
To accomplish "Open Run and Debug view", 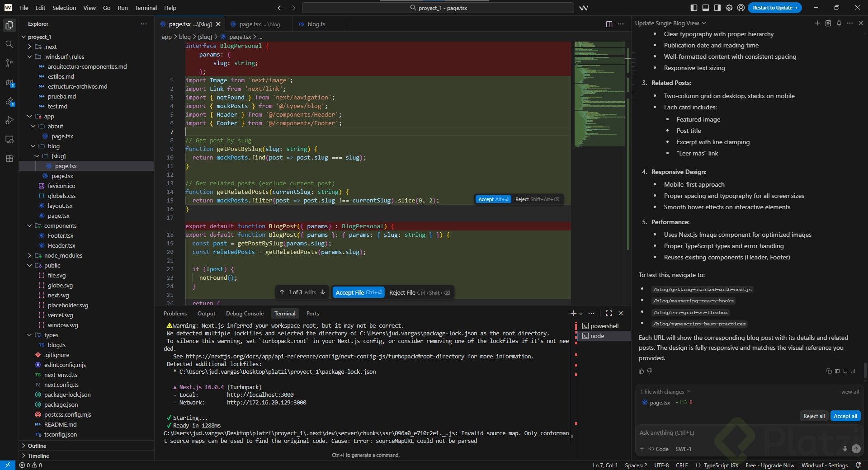I will tap(9, 120).
